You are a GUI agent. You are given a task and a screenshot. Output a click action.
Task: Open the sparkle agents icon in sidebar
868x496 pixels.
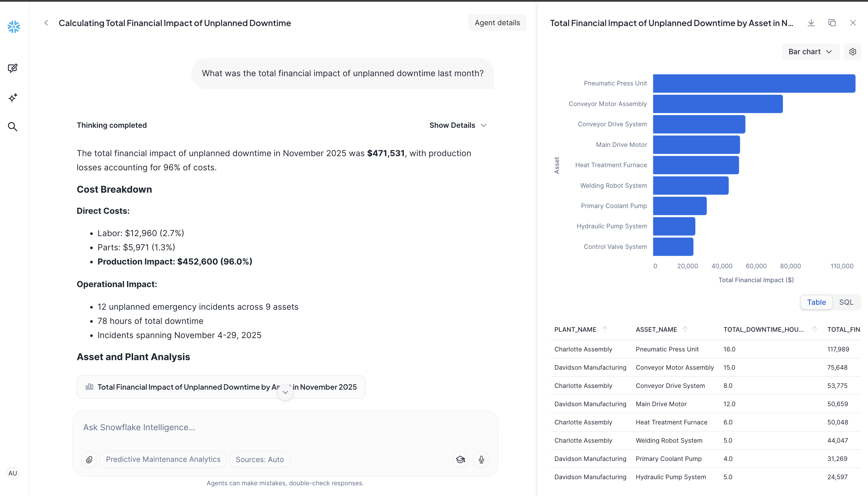[12, 98]
